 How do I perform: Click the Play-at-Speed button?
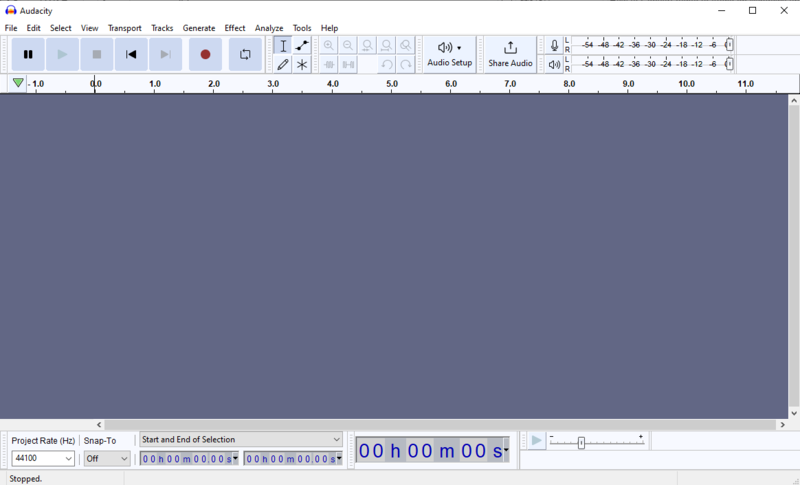[x=536, y=441]
